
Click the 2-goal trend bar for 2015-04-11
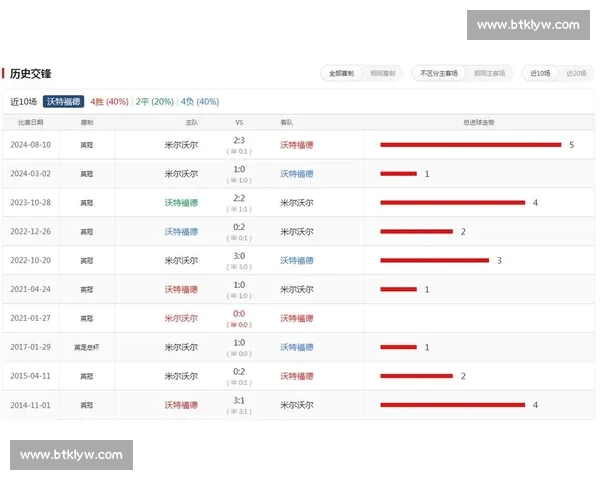click(416, 376)
